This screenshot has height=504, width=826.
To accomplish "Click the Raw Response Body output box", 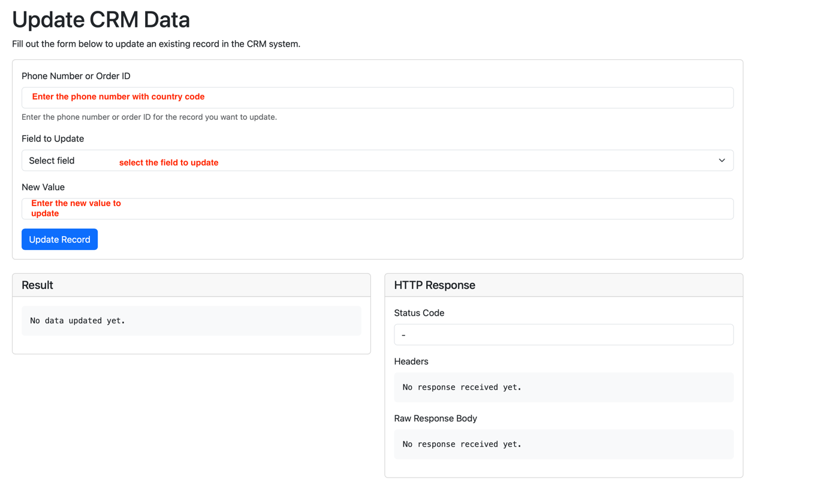I will click(x=563, y=444).
